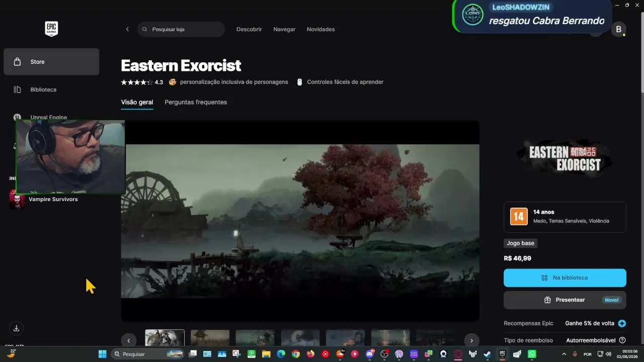Open the Novidades tab

pyautogui.click(x=320, y=29)
